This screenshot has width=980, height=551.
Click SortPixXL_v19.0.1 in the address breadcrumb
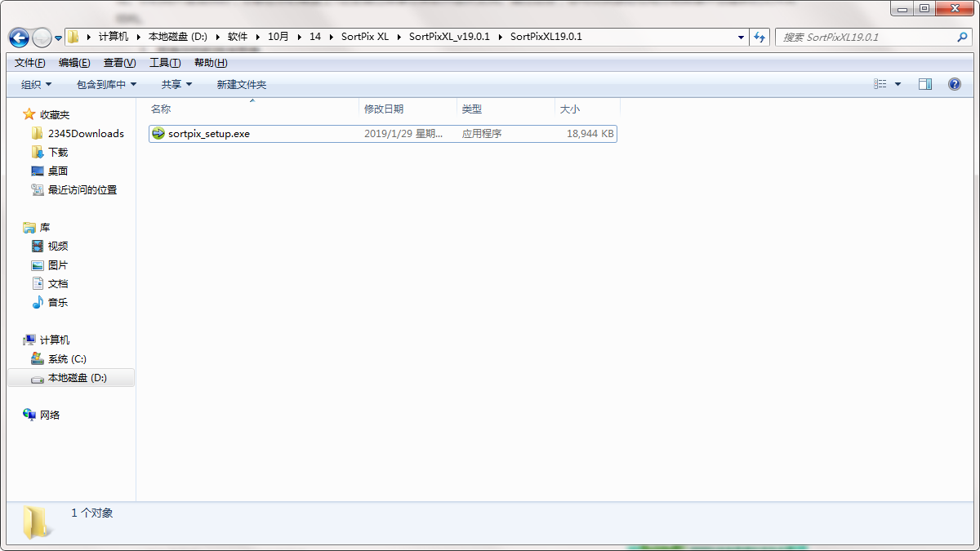coord(449,37)
